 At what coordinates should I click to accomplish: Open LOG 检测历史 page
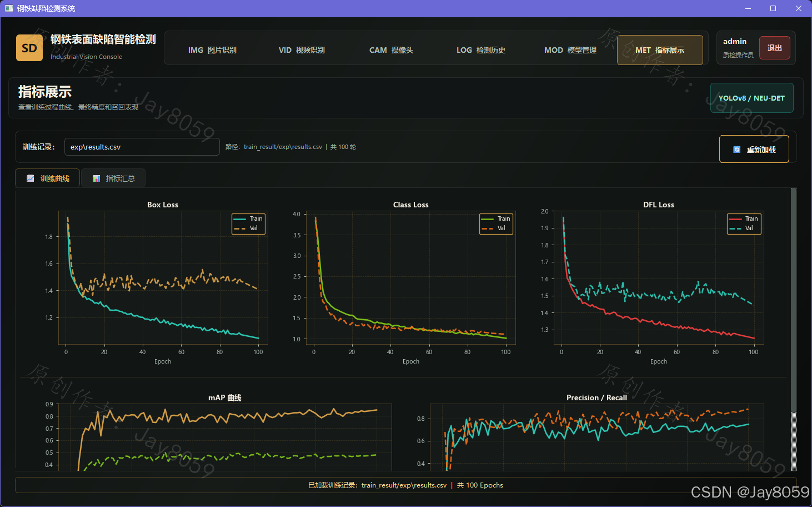(481, 50)
